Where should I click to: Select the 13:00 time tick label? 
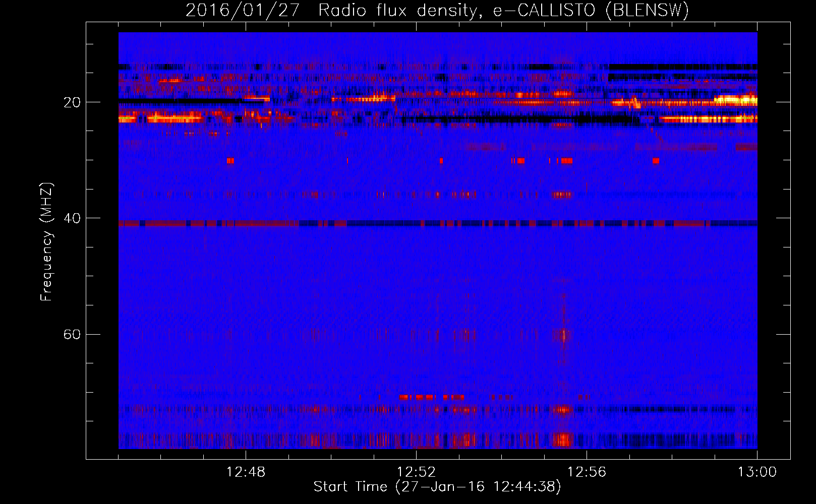click(x=757, y=472)
